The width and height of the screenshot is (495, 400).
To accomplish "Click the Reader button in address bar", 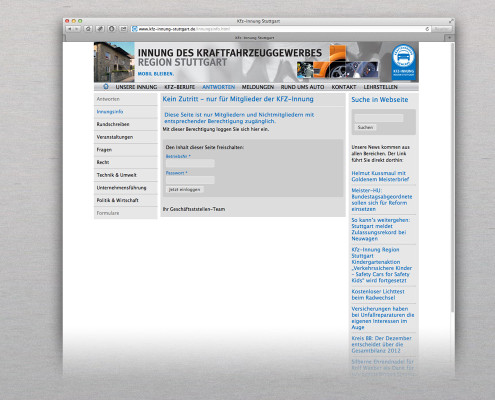I will tap(442, 29).
